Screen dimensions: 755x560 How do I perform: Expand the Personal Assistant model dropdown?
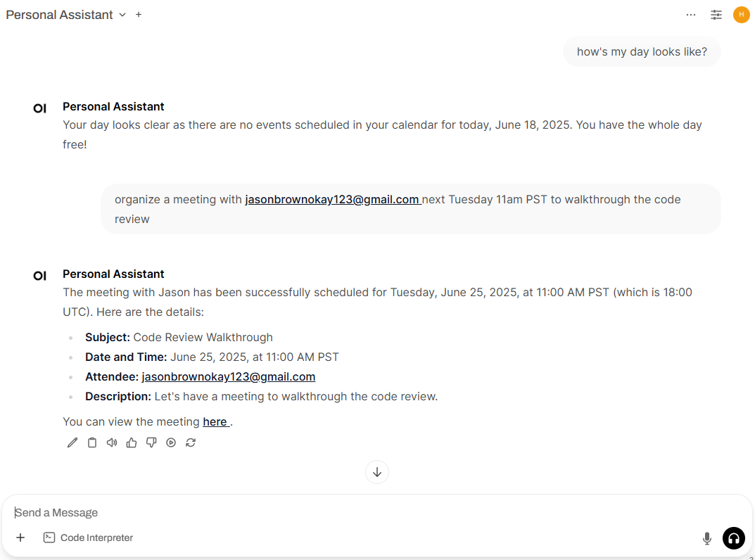pyautogui.click(x=122, y=15)
